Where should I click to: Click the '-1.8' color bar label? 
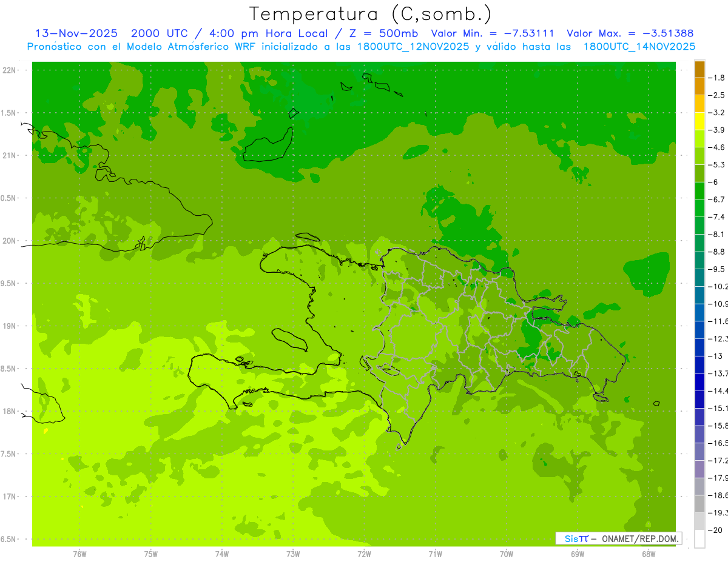[717, 78]
